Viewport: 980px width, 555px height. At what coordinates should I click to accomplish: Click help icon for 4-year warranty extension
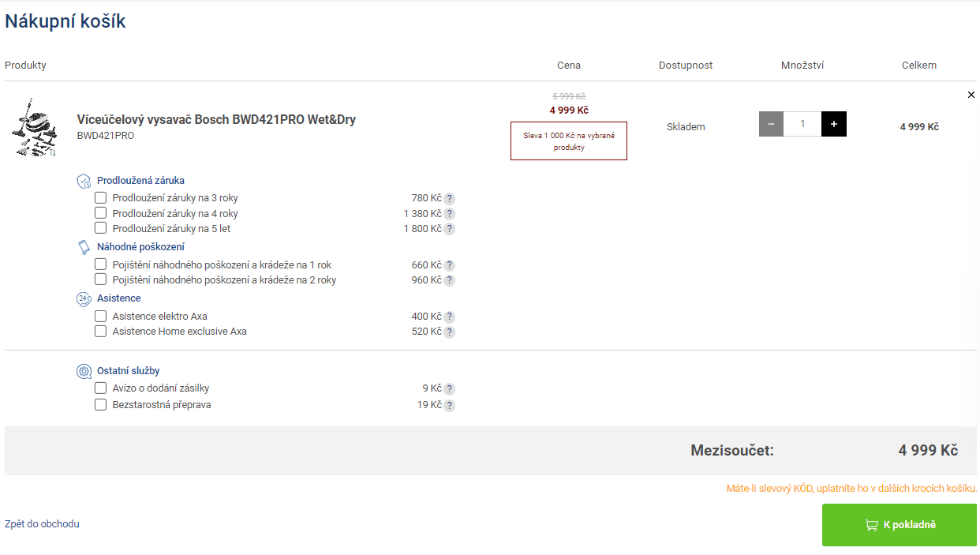[x=450, y=214]
